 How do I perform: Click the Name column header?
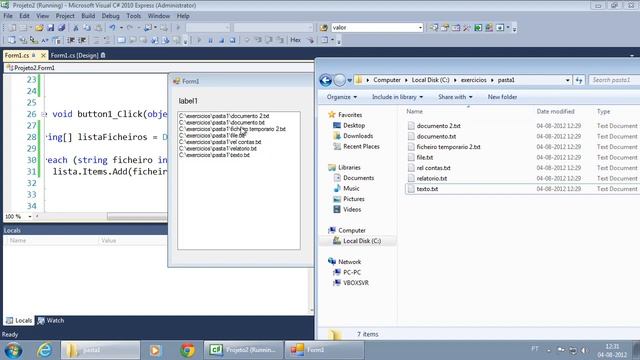(414, 111)
